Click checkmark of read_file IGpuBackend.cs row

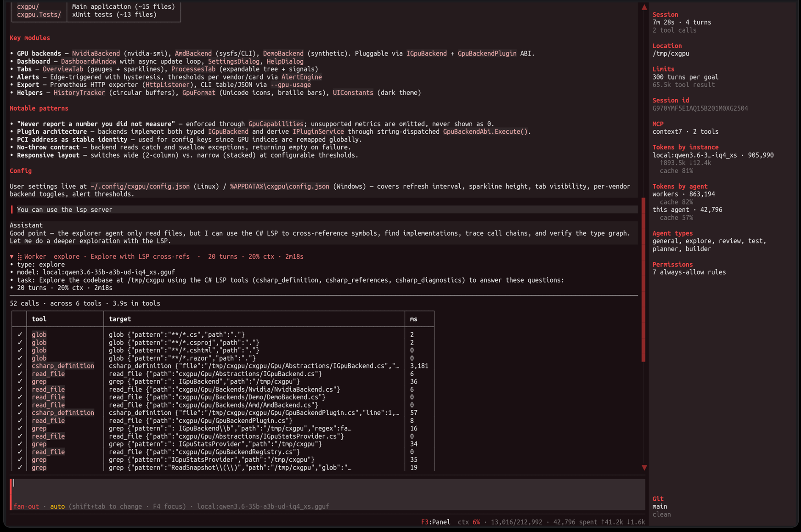[20, 374]
